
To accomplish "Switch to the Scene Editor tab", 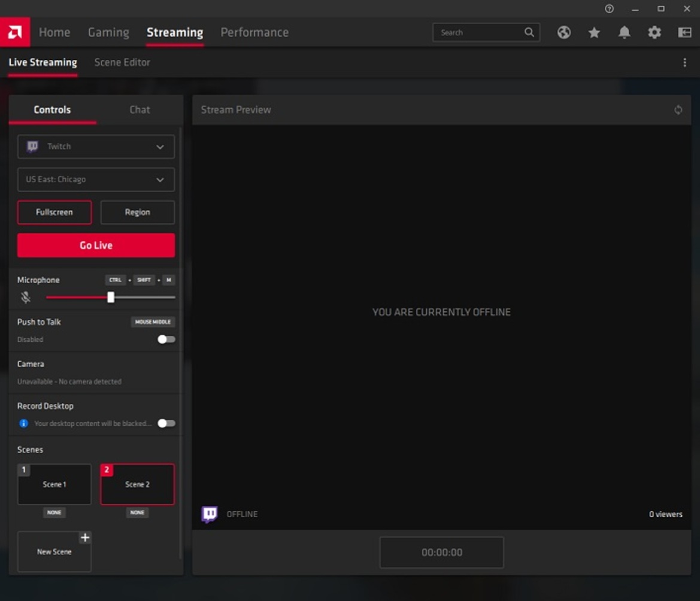I will [122, 62].
